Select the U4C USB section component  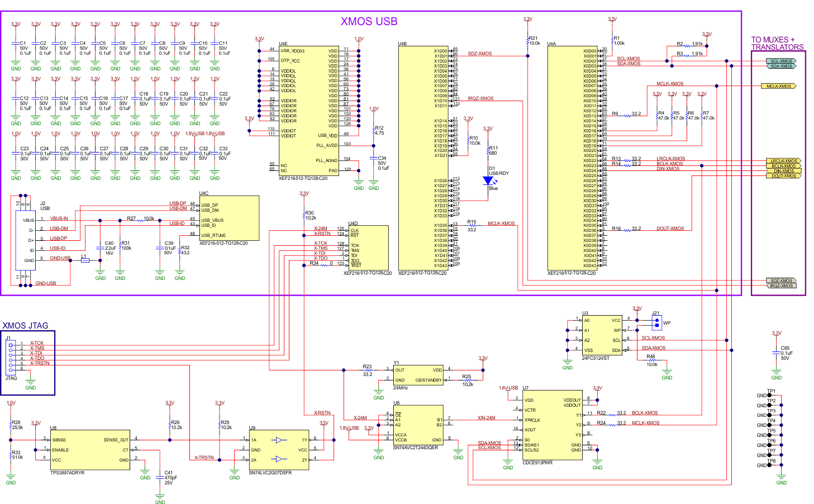[x=229, y=218]
